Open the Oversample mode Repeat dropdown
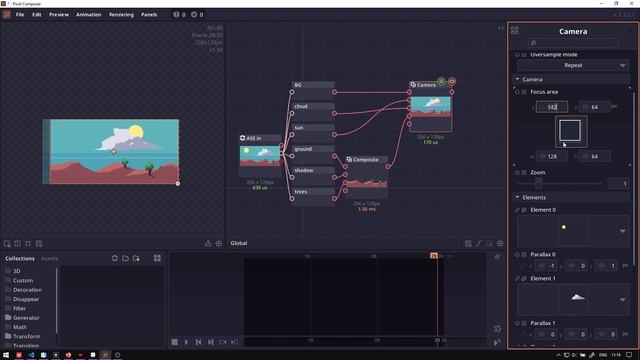This screenshot has width=640, height=360. click(573, 65)
